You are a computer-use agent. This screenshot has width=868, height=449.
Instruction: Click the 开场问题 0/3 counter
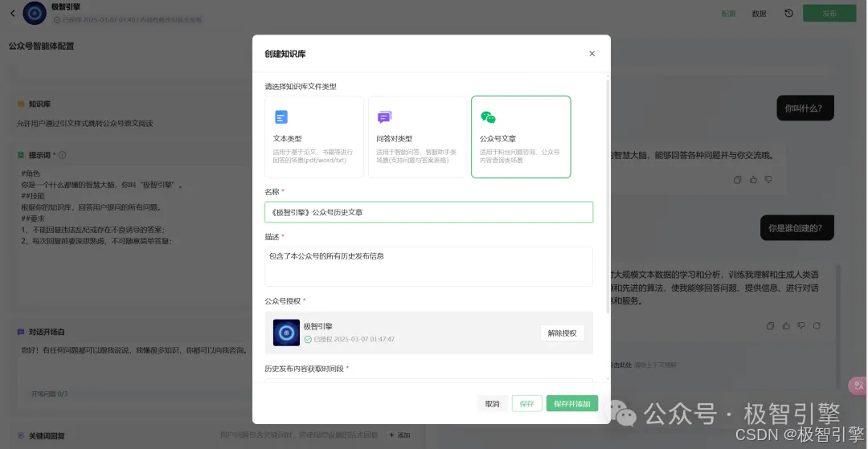[49, 394]
